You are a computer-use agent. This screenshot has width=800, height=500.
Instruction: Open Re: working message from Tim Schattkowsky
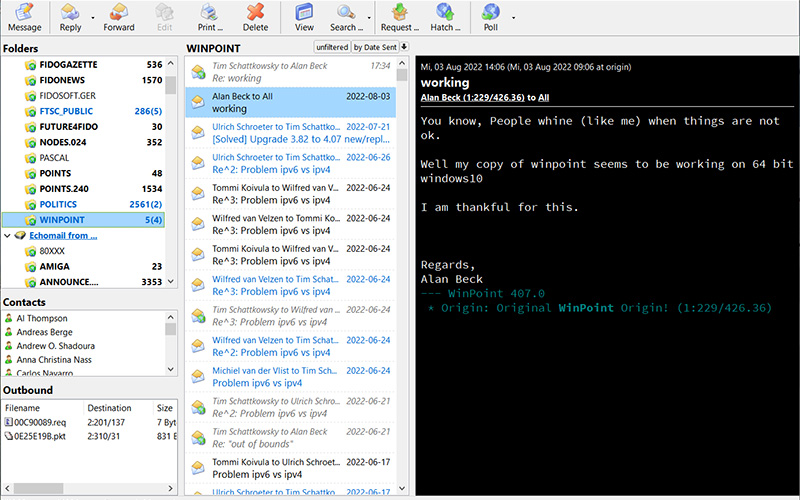(x=290, y=72)
